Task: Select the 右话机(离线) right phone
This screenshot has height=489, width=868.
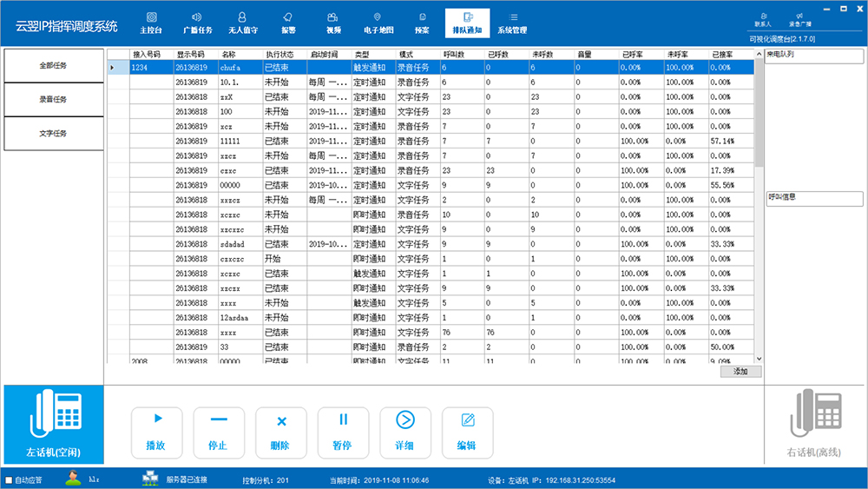Action: pyautogui.click(x=814, y=425)
